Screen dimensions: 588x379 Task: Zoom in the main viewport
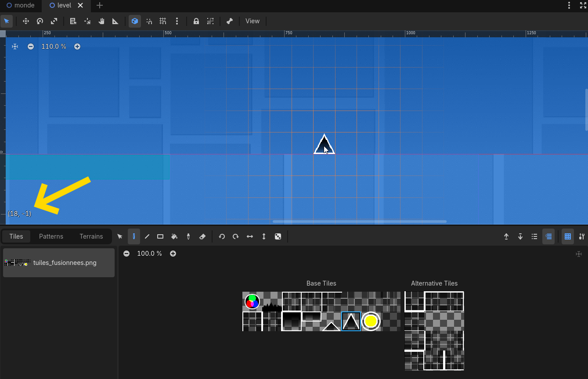(77, 46)
